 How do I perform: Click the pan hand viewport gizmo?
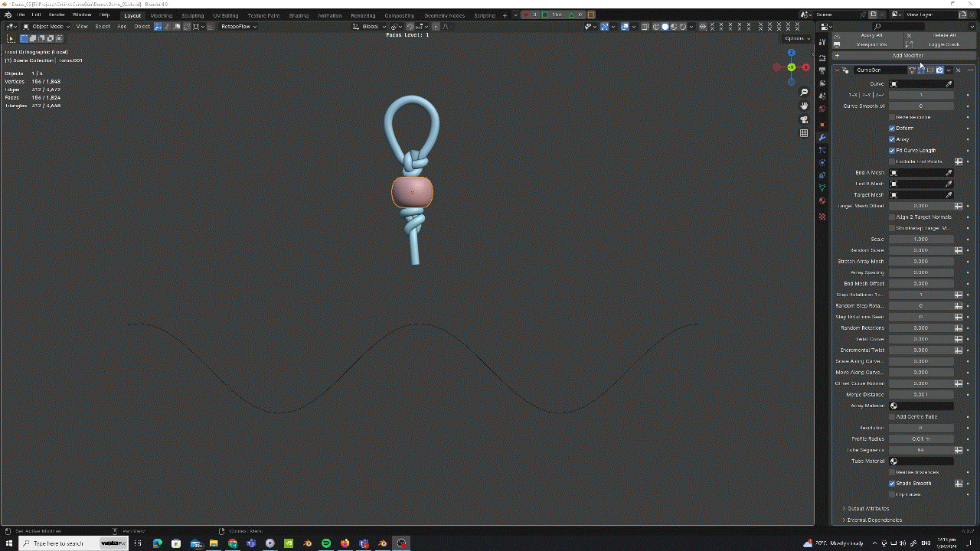[x=804, y=106]
